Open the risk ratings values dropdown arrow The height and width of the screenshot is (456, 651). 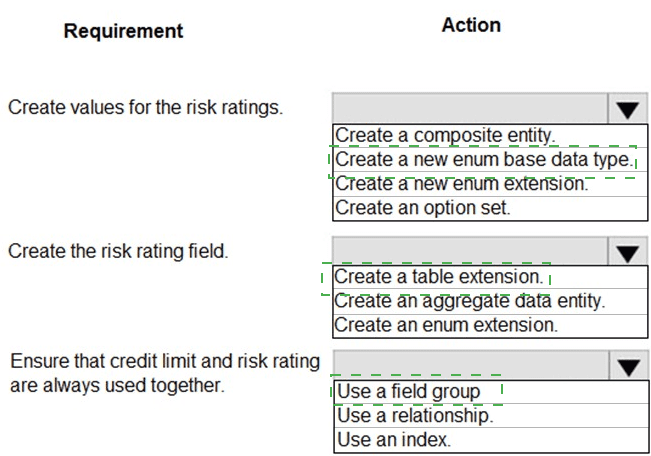tap(627, 109)
